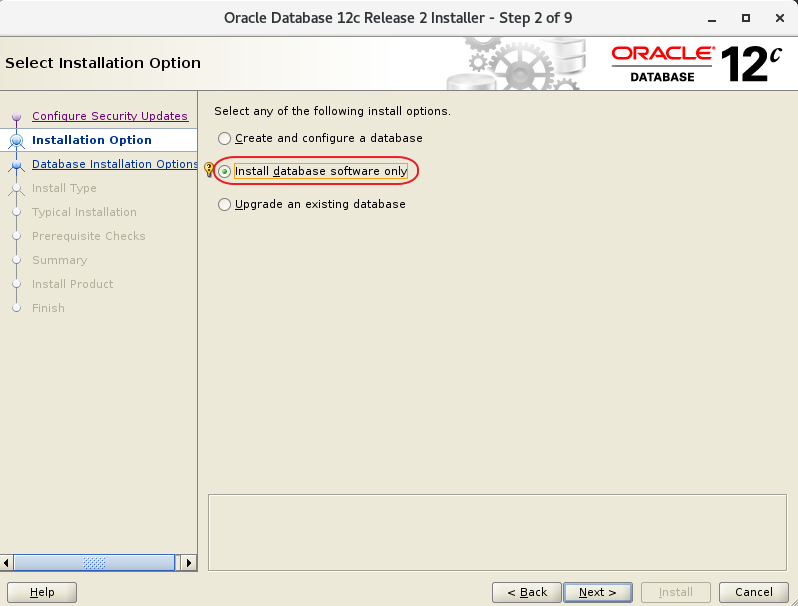The width and height of the screenshot is (798, 606).
Task: Click the hint key icon beside Install option
Action: (209, 169)
